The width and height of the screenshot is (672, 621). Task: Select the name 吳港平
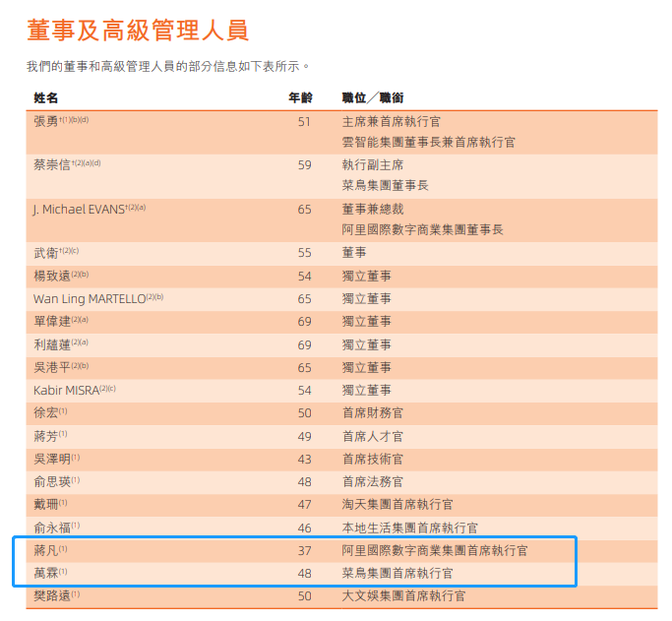(x=52, y=368)
